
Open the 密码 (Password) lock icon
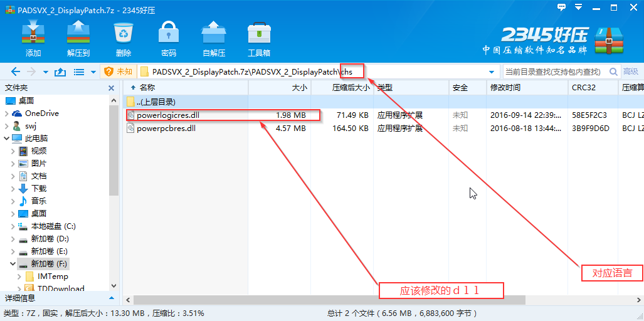point(169,33)
